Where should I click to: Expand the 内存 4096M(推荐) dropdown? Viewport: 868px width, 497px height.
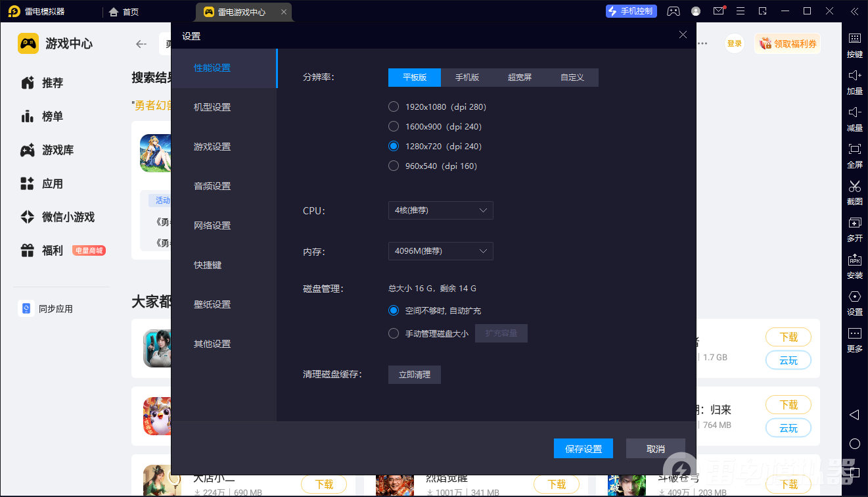coord(440,251)
